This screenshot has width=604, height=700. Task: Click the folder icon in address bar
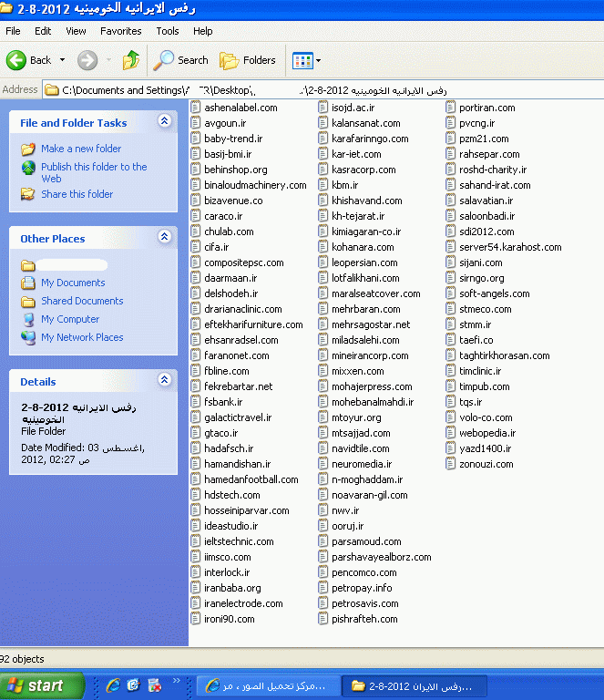tap(52, 90)
